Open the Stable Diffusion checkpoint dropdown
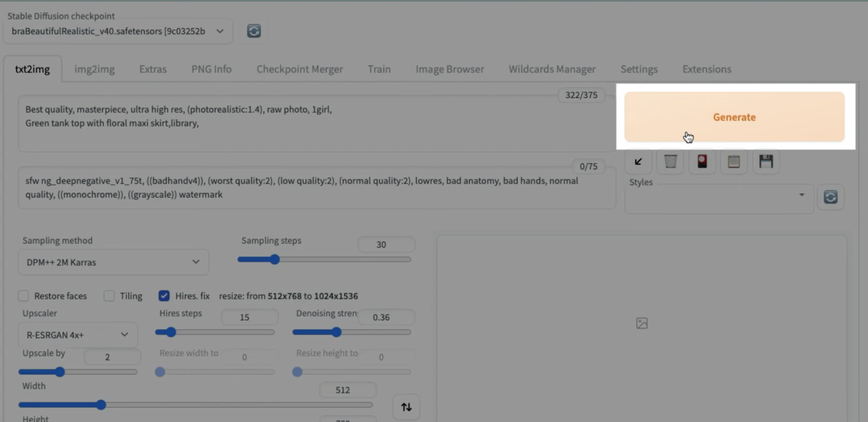The width and height of the screenshot is (868, 422). tap(118, 31)
